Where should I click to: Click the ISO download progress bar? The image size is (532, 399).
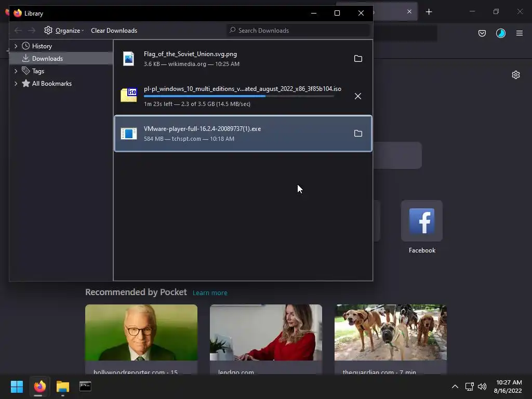pos(239,96)
